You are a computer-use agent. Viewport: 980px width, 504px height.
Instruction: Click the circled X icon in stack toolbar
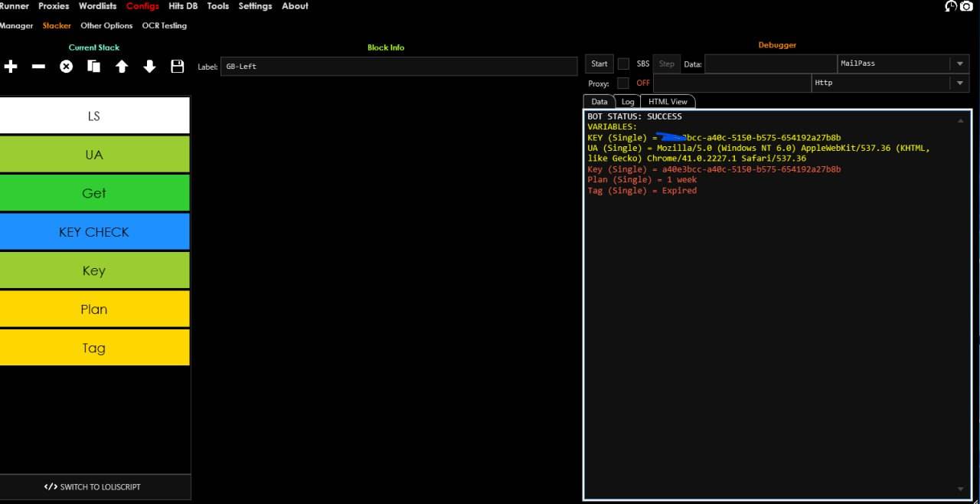click(x=67, y=67)
